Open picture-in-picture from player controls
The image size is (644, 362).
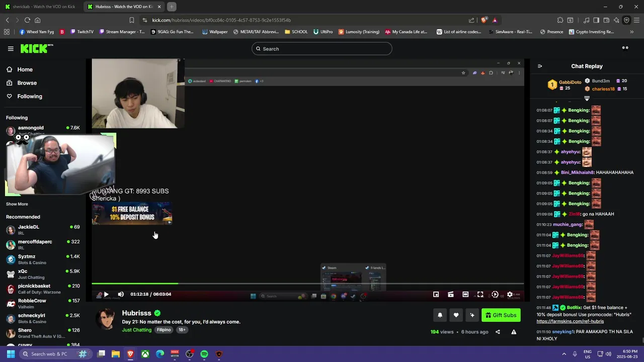pyautogui.click(x=436, y=294)
